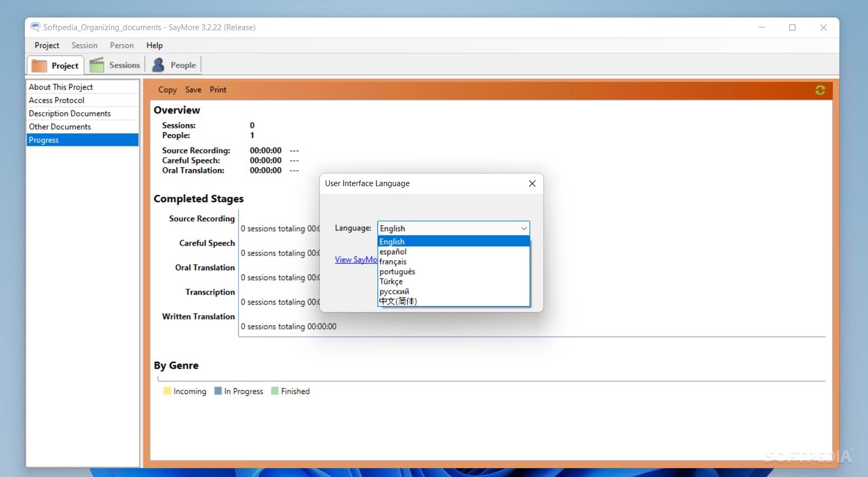Open the Help menu
Screen dimensions: 868x477
[x=154, y=45]
